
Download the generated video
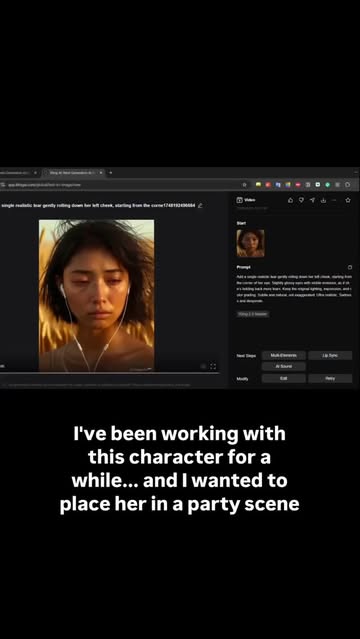(323, 200)
